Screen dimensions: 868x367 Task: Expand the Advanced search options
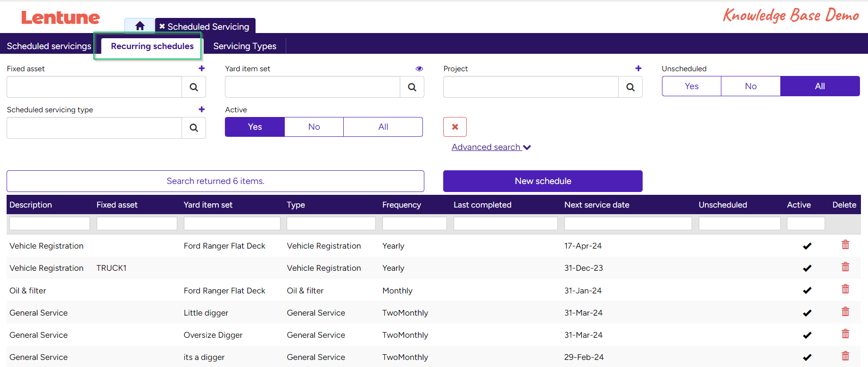pos(491,147)
